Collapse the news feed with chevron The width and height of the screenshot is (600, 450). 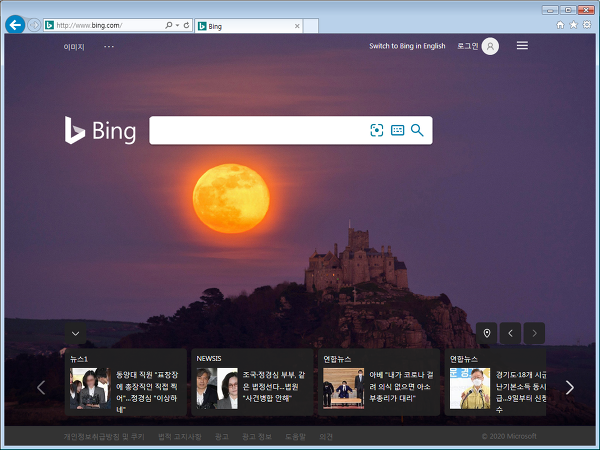[75, 333]
